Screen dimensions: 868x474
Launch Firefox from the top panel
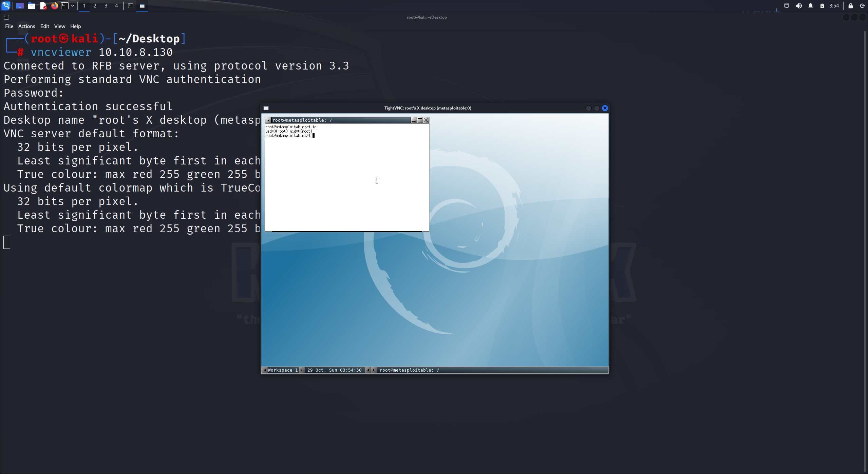coord(55,6)
